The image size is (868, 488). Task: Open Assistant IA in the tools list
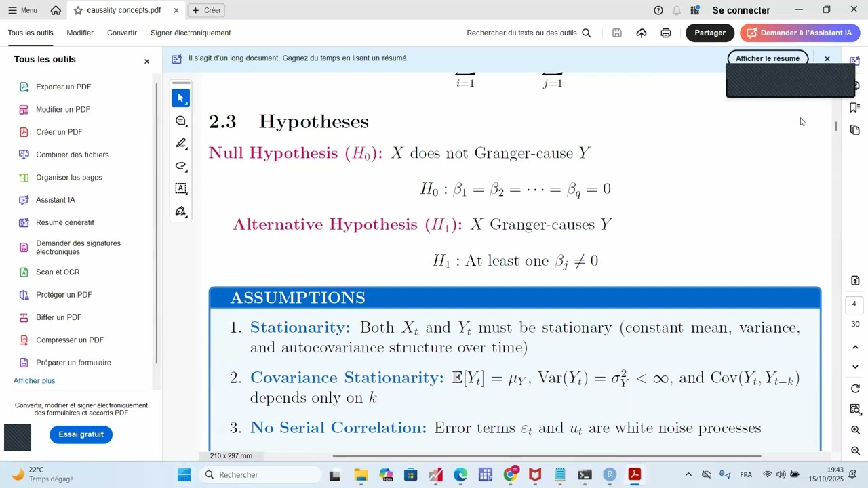click(x=56, y=200)
